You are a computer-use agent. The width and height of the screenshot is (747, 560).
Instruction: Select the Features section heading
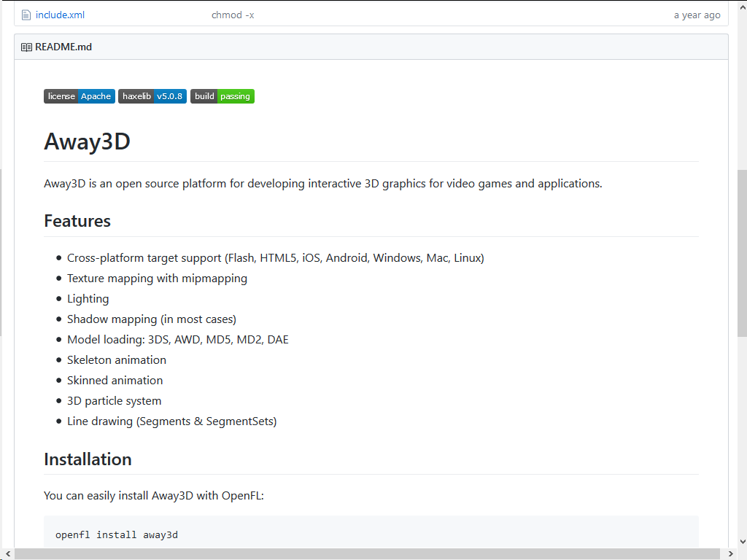(77, 221)
